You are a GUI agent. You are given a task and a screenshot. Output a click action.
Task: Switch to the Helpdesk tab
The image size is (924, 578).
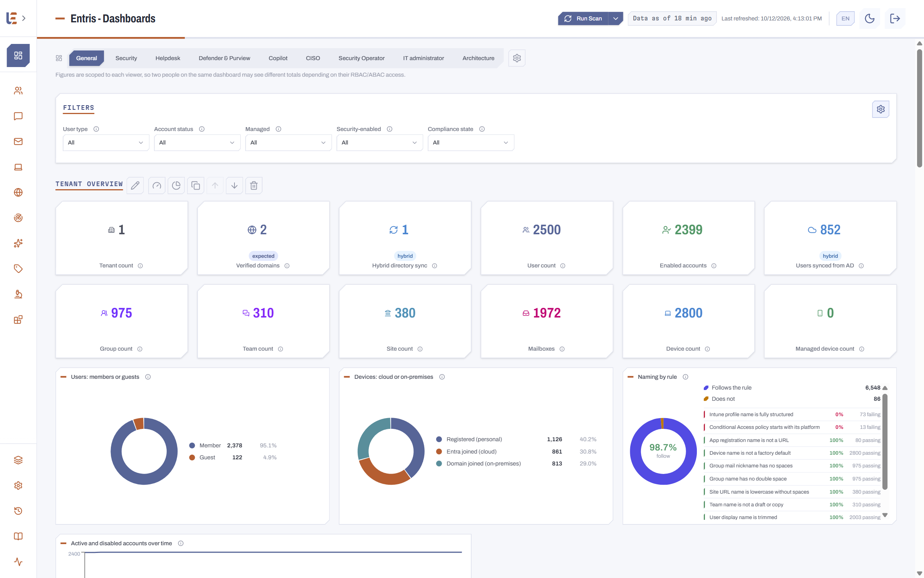[168, 58]
